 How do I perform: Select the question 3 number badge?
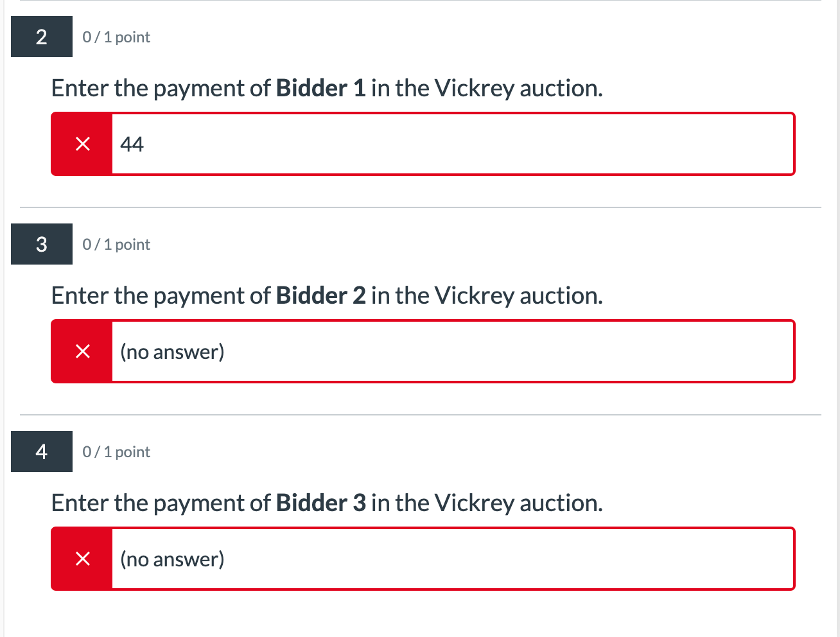pos(41,244)
